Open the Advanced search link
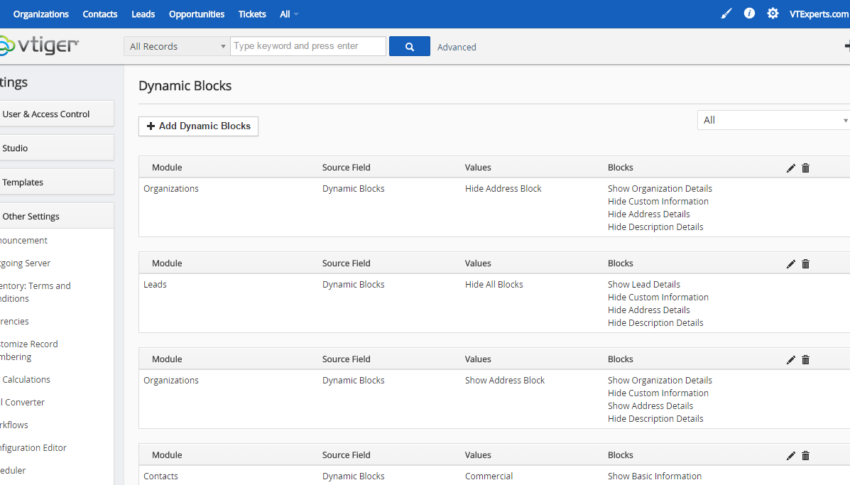Viewport: 850px width, 485px height. pos(456,47)
